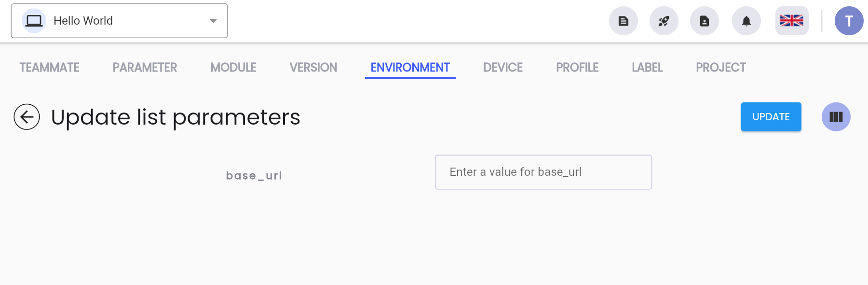Open the document icon in the header

point(624,21)
